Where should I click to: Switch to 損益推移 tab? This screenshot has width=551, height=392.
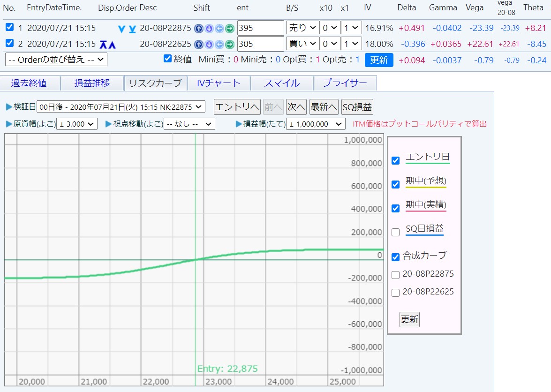pos(92,83)
